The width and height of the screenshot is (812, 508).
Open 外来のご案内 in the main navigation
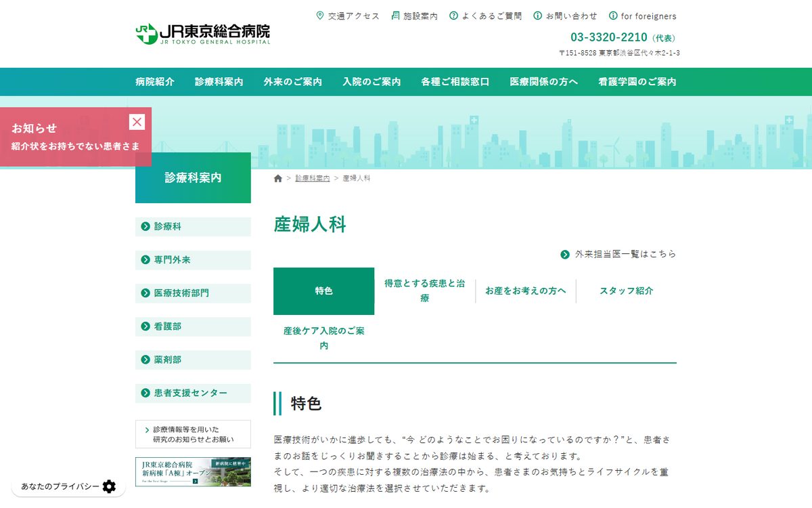[293, 82]
